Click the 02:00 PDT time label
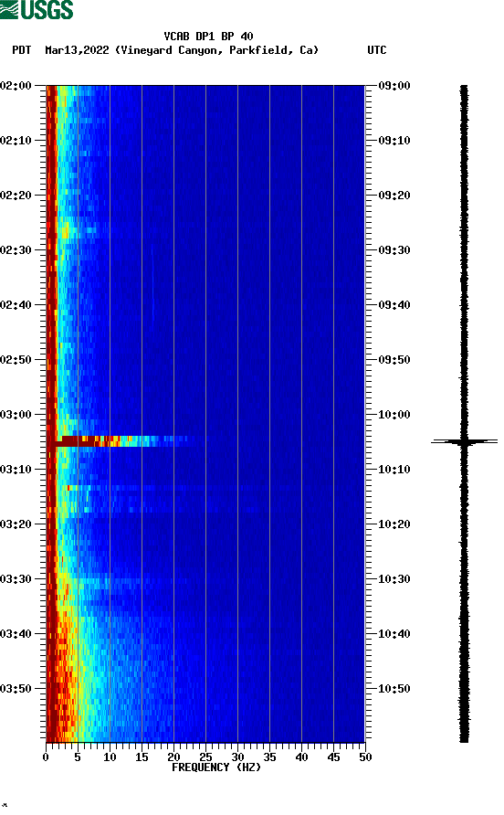This screenshot has width=504, height=815. coord(16,85)
